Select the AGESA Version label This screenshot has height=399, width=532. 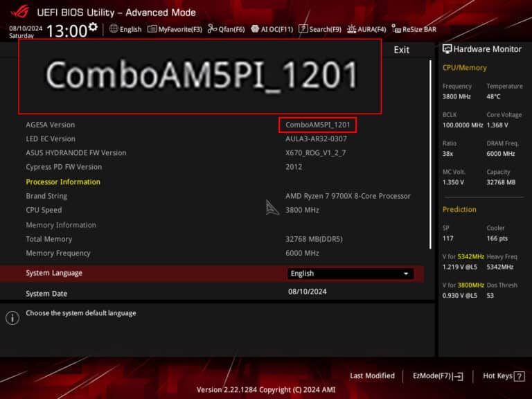tap(50, 125)
